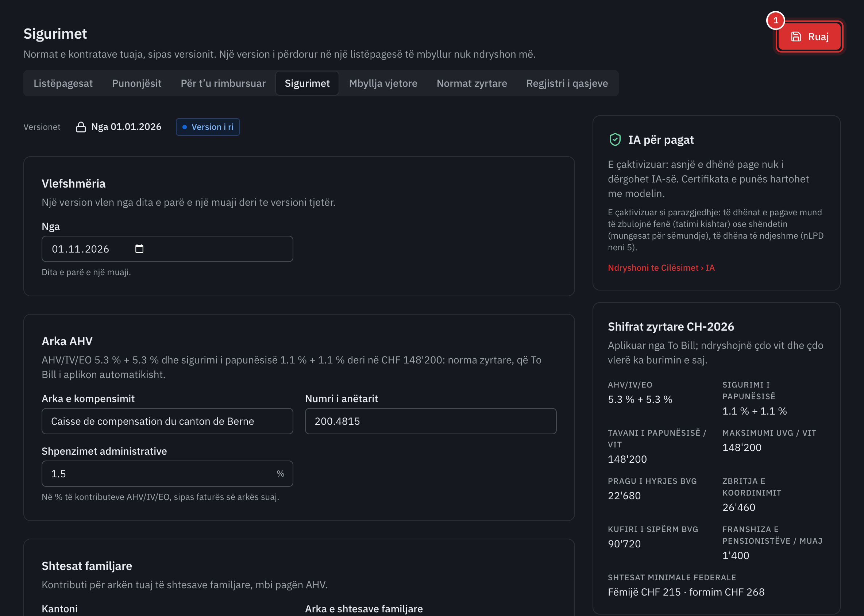Click the Nga date field 01.11.2026
This screenshot has width=864, height=616.
(167, 249)
